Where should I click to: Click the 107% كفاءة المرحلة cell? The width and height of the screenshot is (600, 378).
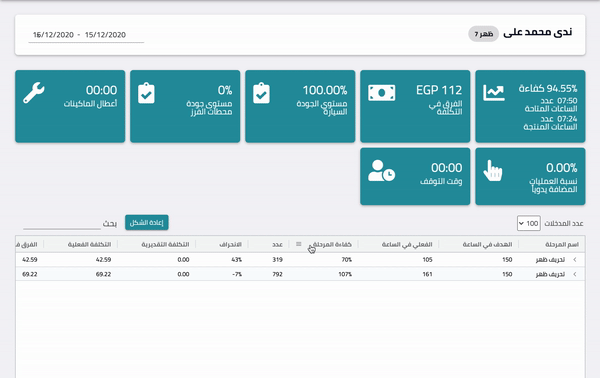(345, 274)
